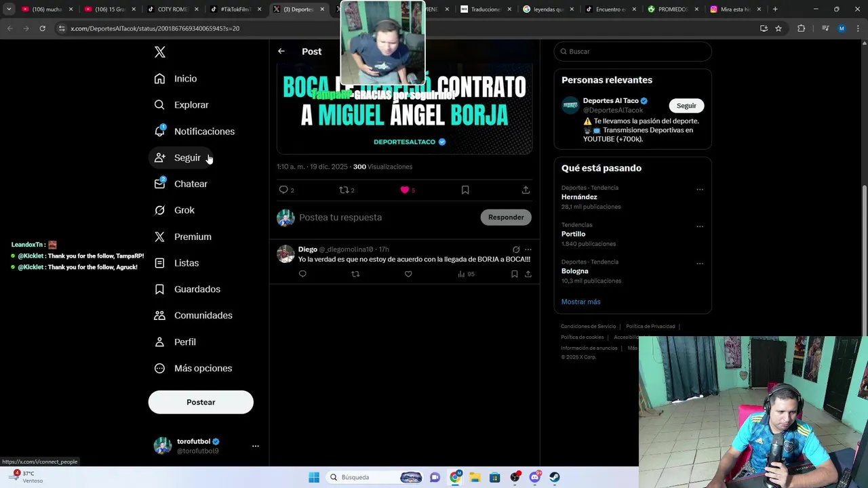Repost Diego's comment
This screenshot has height=488, width=868.
coord(355,274)
